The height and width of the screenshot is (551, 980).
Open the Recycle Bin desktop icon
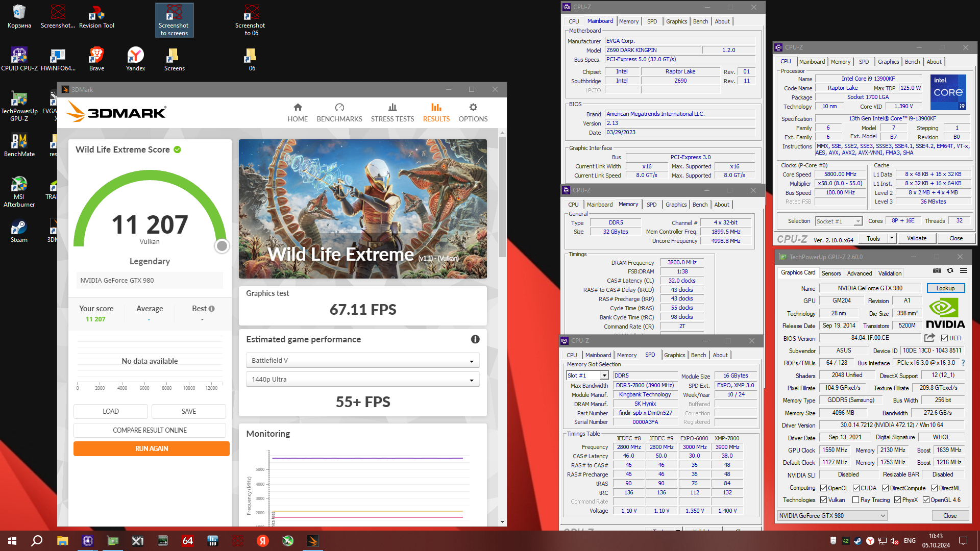pyautogui.click(x=19, y=16)
